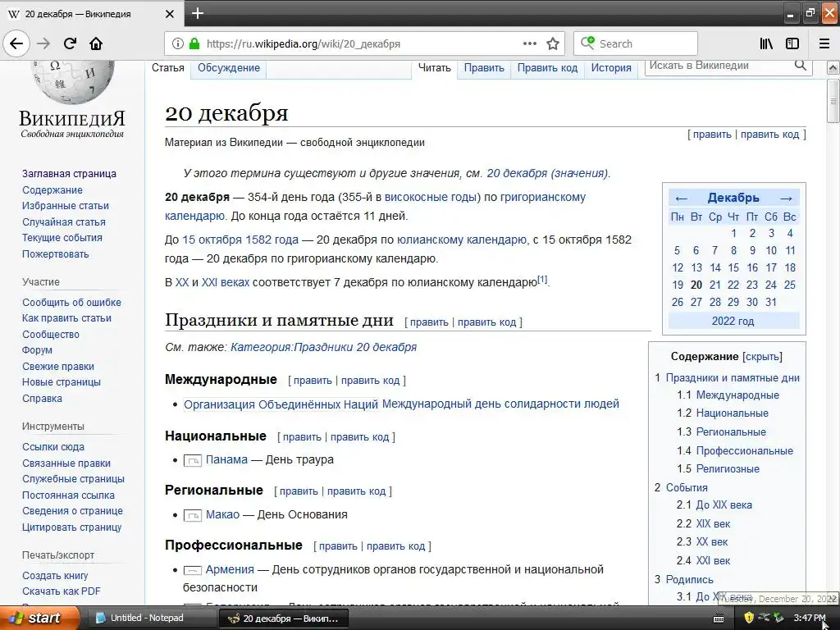Click the Panama flag icon

pyautogui.click(x=192, y=460)
